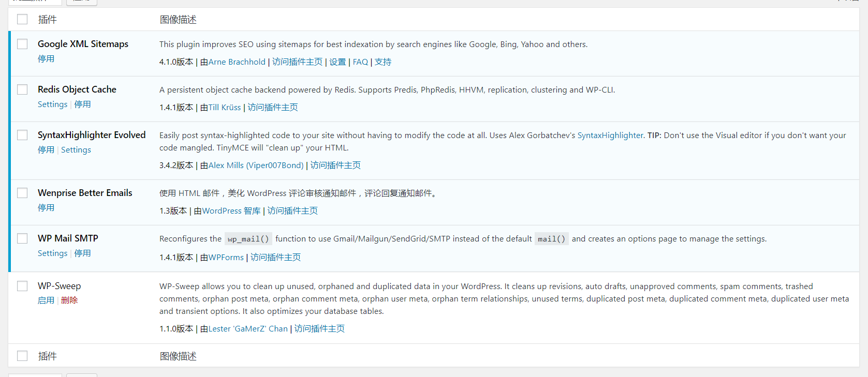This screenshot has height=377, width=868.
Task: Click 停用 under WP Mail SMTP
Action: tap(83, 253)
